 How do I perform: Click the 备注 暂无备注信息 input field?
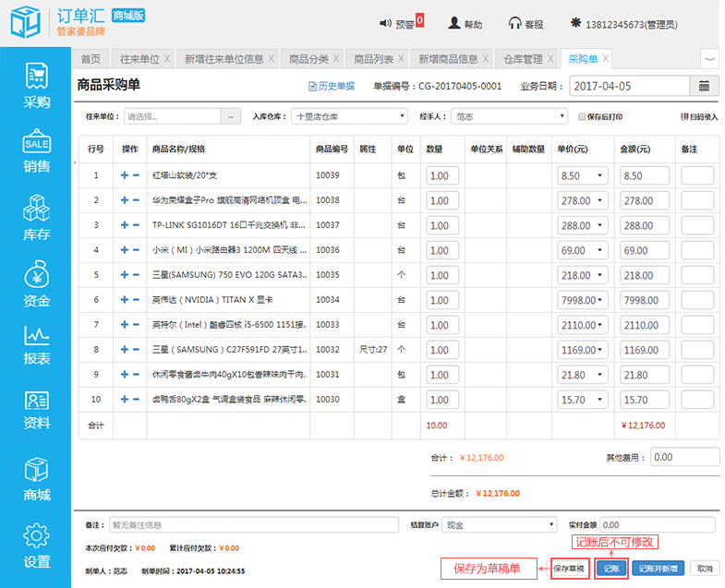coord(254,524)
